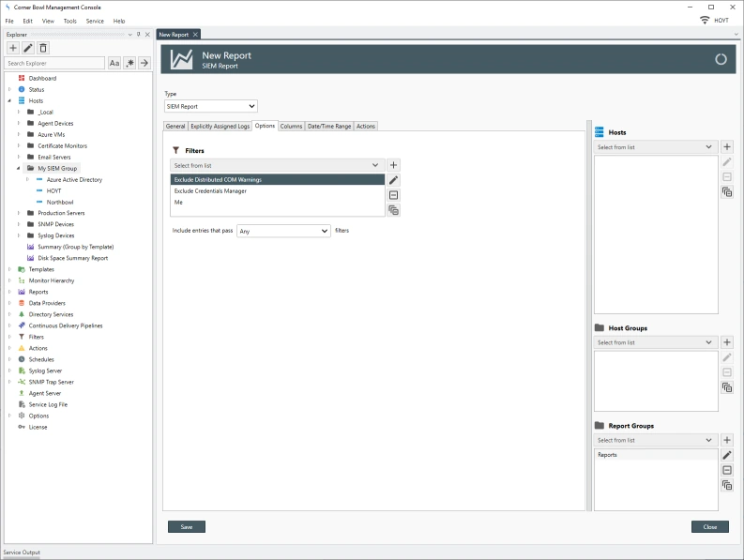Collapse the My SIEM Group folder
Screen dimensions: 744x560
[x=19, y=169]
